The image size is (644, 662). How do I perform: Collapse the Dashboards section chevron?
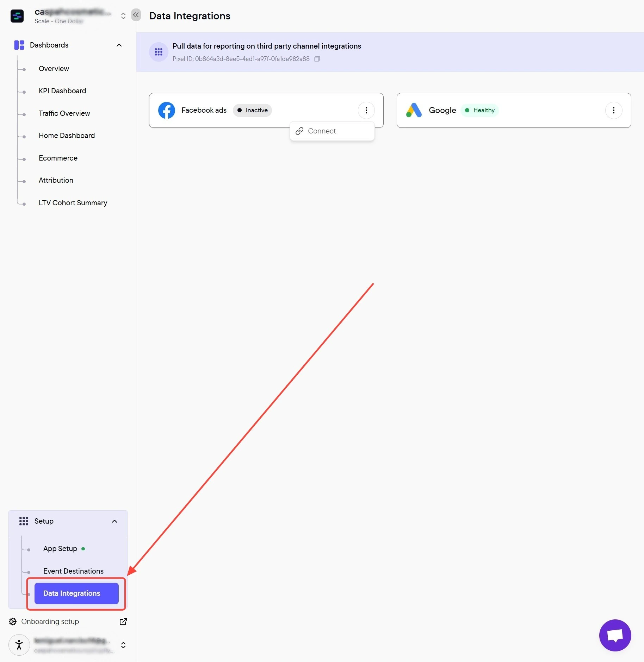coord(119,45)
